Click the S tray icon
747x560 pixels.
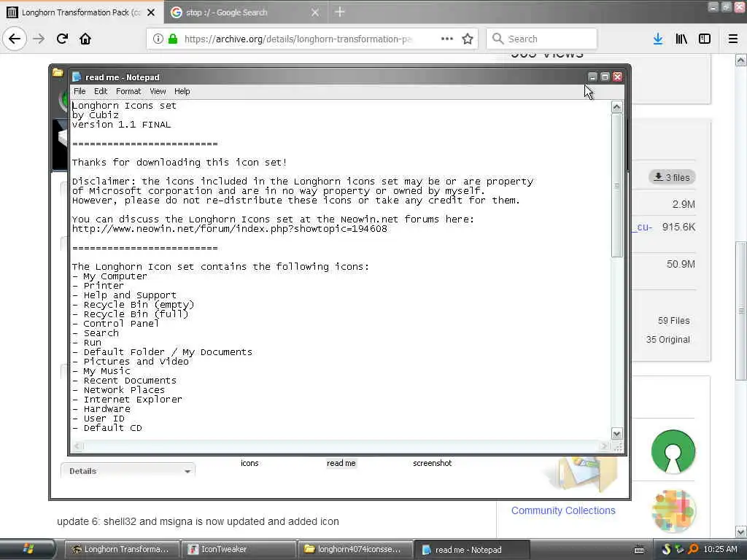(x=666, y=549)
